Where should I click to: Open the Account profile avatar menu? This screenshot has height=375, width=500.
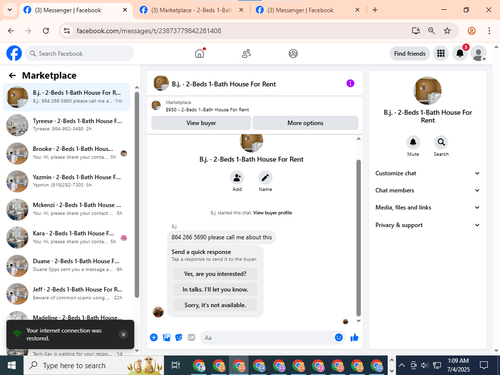pos(478,53)
